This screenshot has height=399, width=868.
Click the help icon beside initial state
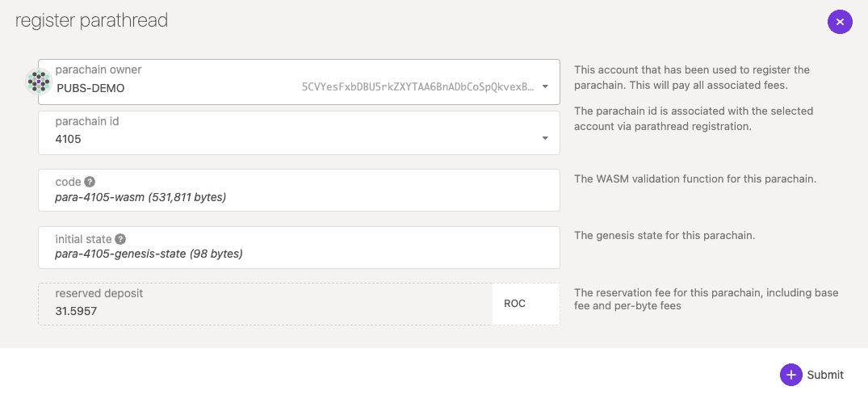click(x=120, y=239)
